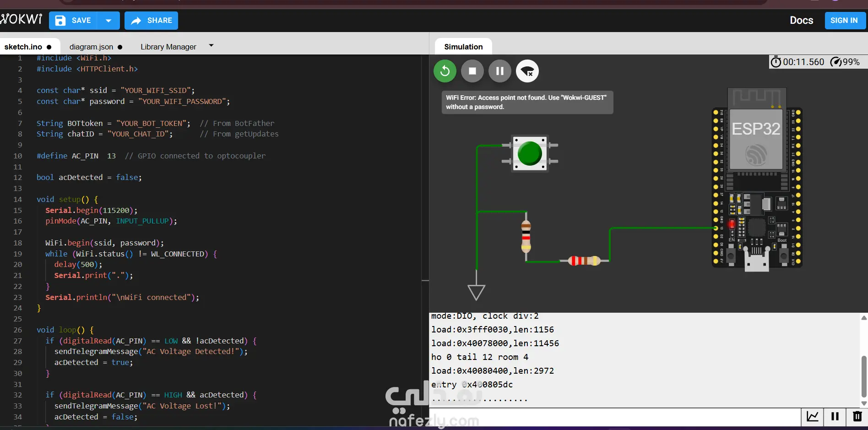Image resolution: width=868 pixels, height=430 pixels.
Task: Click the HTTPClient.h include line
Action: 87,69
